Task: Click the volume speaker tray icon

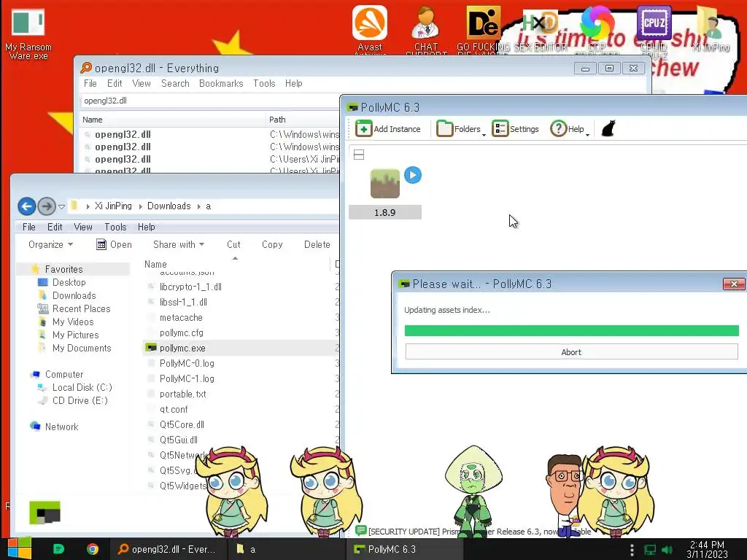Action: click(x=667, y=550)
